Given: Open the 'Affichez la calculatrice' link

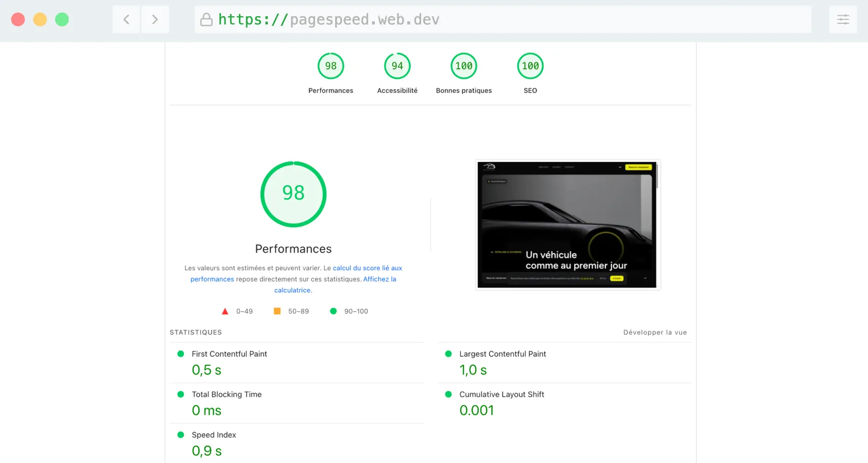Looking at the screenshot, I should click(x=379, y=279).
